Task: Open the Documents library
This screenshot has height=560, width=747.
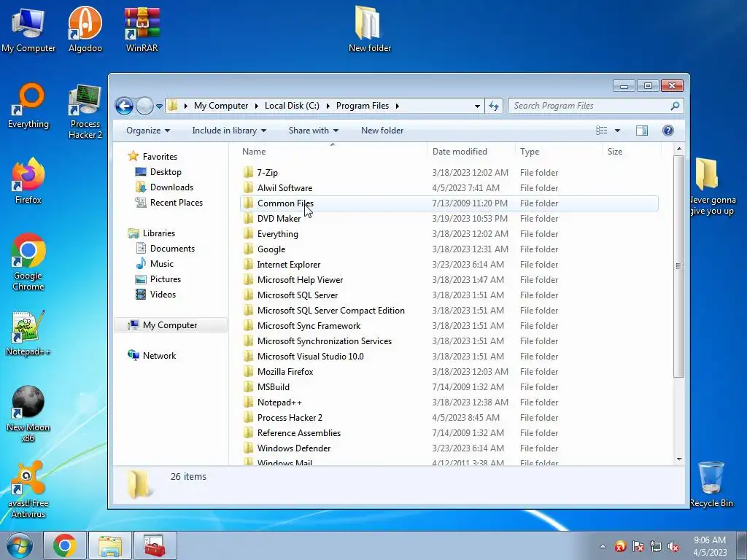Action: (x=172, y=248)
